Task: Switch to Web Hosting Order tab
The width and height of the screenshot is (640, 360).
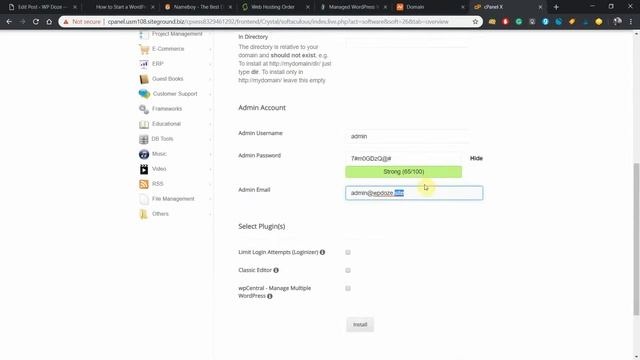Action: [276, 7]
